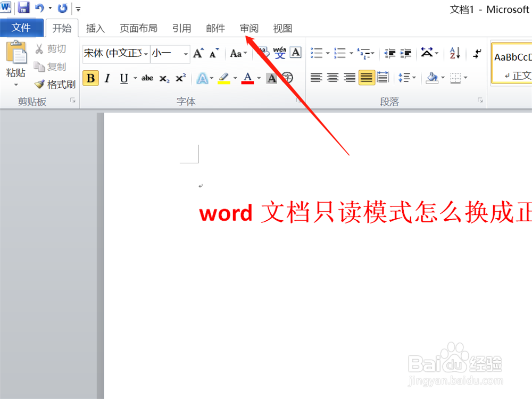Toggle strikethrough abc formatting
532x399 pixels.
point(147,78)
